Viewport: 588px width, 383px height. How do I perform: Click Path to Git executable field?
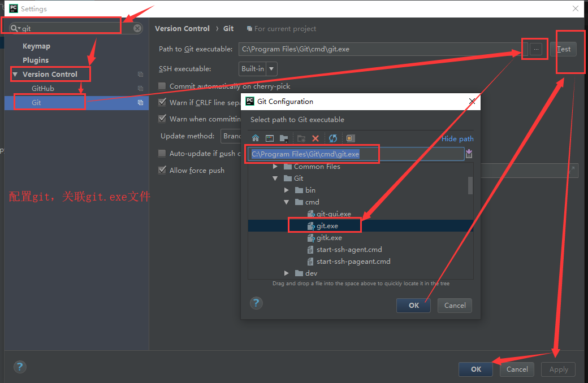tap(383, 49)
